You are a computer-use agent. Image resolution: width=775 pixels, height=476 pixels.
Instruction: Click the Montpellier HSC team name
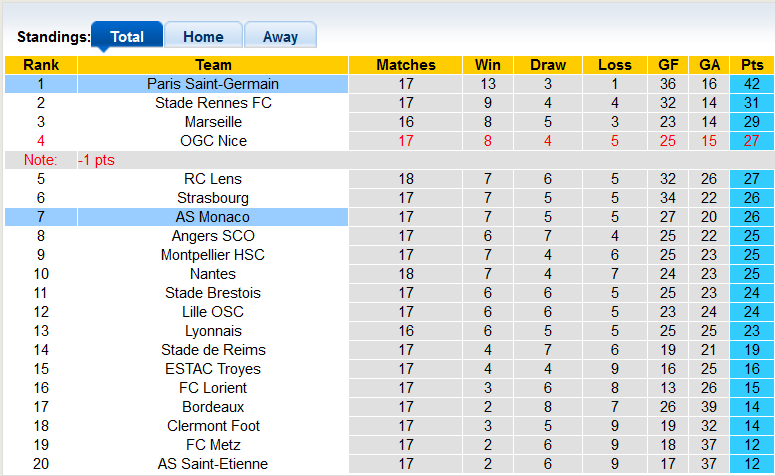click(x=213, y=255)
